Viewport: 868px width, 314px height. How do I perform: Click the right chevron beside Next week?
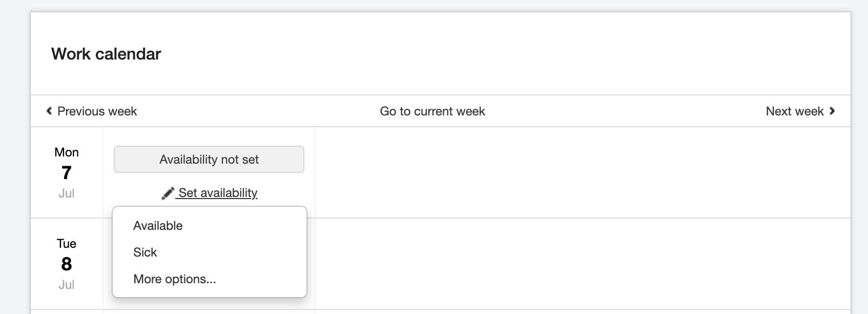[832, 111]
